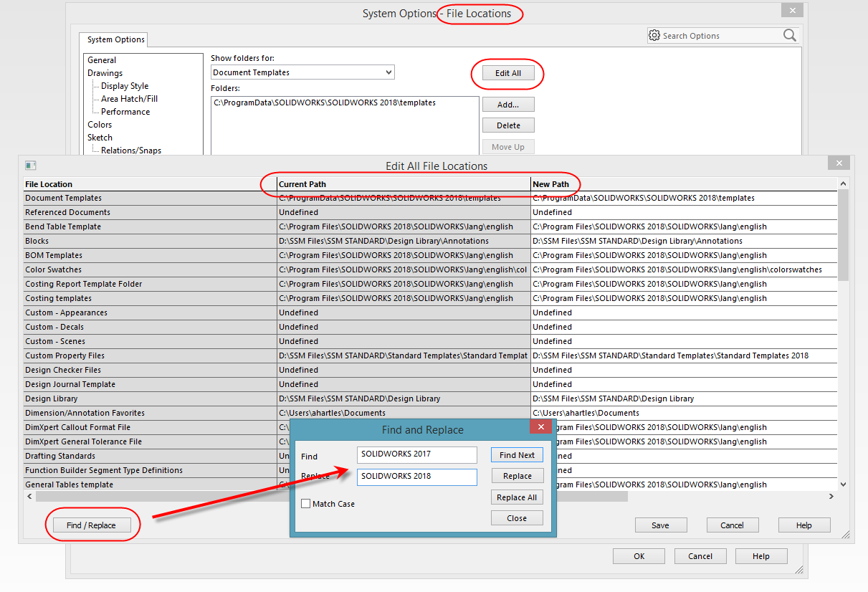Close the Find and Replace dialog with X
Image resolution: width=868 pixels, height=592 pixels.
pos(540,428)
